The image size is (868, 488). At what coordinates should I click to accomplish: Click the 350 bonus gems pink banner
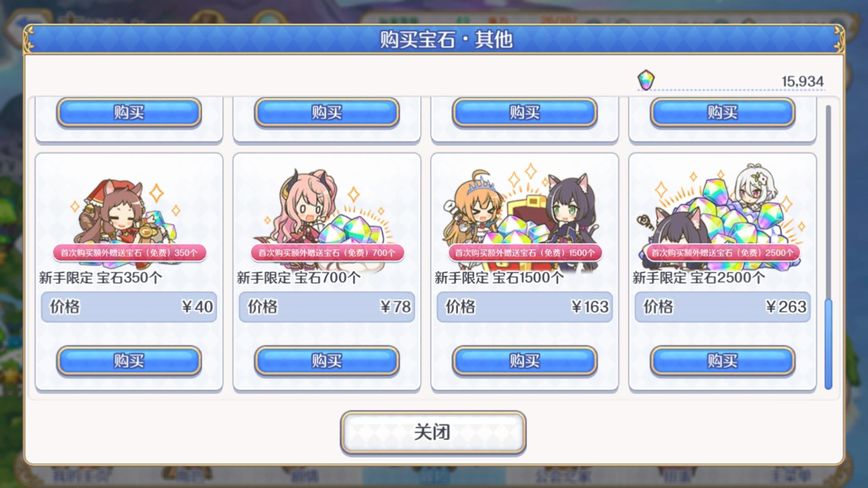coord(129,253)
